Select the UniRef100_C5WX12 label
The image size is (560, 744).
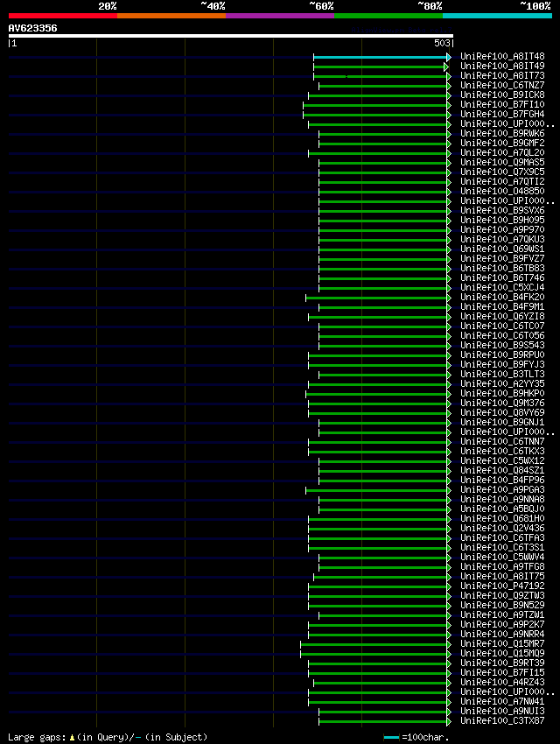[502, 460]
